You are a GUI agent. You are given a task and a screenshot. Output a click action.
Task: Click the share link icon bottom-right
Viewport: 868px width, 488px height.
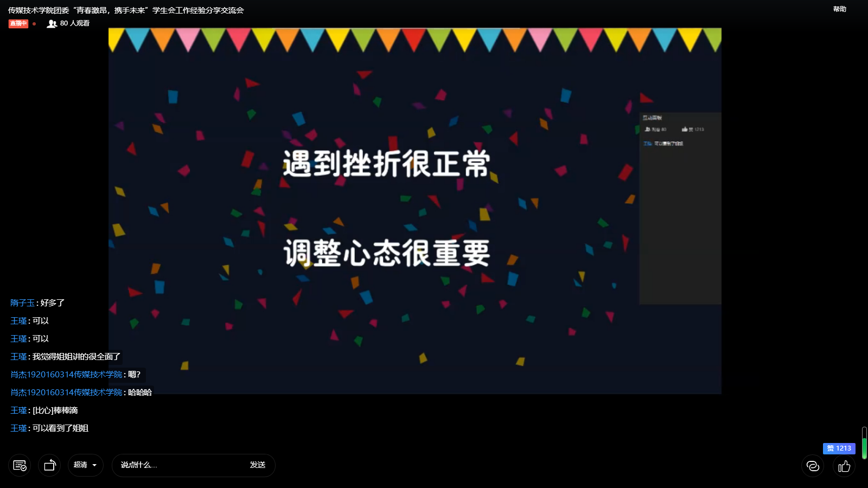coord(812,466)
